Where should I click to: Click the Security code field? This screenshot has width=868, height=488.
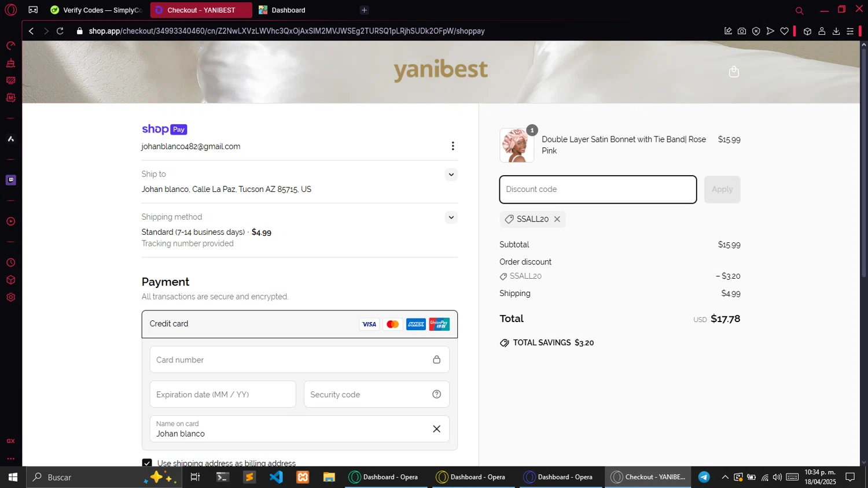tap(376, 394)
